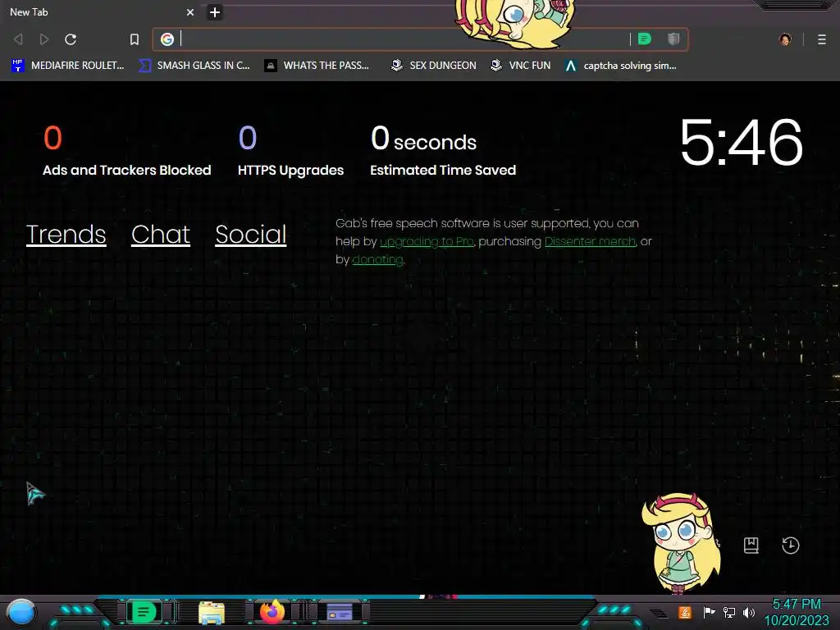Launch Firefox from the taskbar

click(272, 612)
